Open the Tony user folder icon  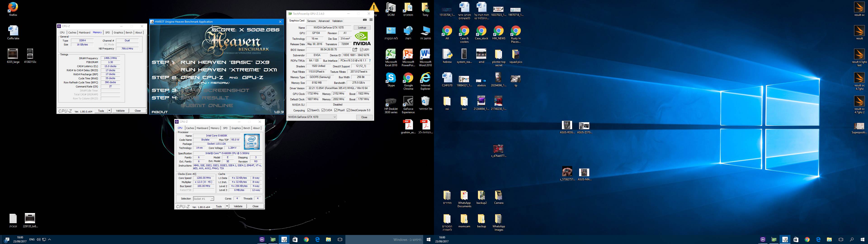click(x=425, y=9)
